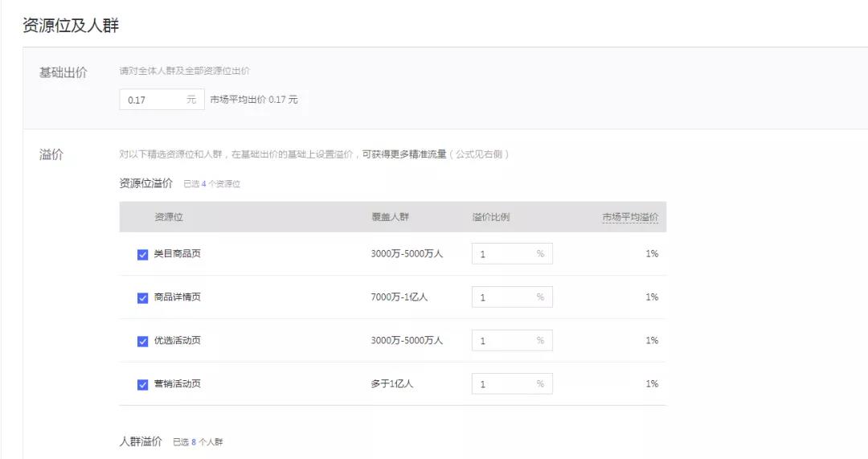Click the 1% market value for 优选活动页
This screenshot has height=459, width=868.
tap(652, 340)
